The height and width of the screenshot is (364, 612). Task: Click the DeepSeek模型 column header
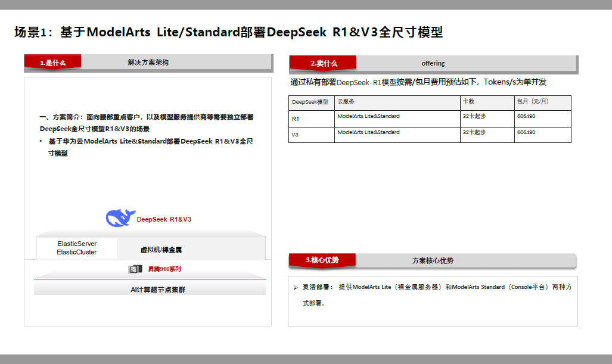coord(312,103)
